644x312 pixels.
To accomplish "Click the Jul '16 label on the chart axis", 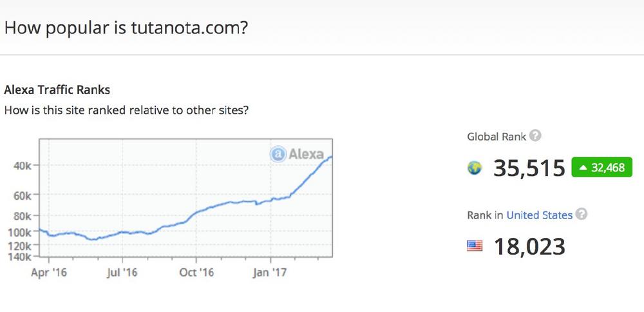I will point(121,273).
